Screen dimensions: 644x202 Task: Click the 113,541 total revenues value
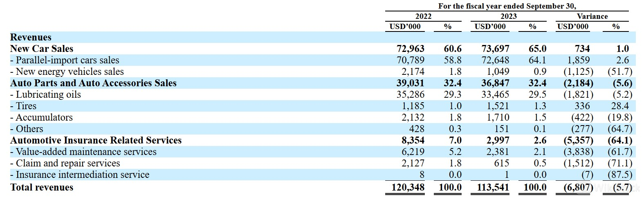(493, 187)
